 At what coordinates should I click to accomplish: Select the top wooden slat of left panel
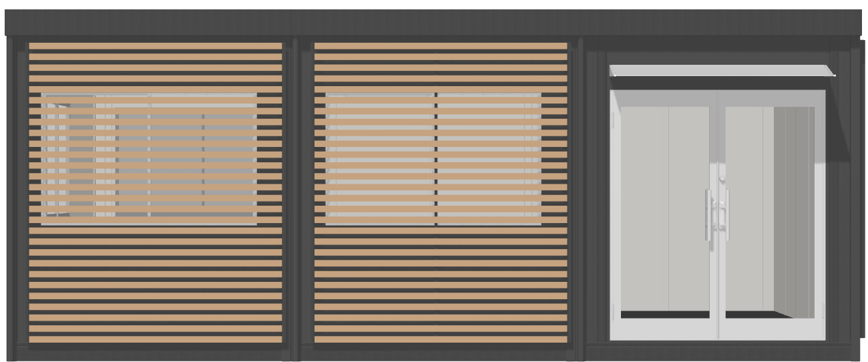[x=155, y=46]
